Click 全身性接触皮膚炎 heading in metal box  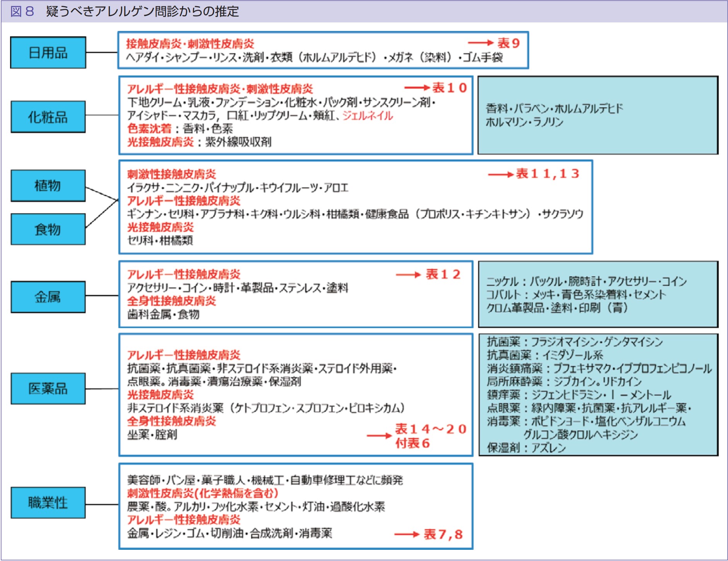click(171, 301)
